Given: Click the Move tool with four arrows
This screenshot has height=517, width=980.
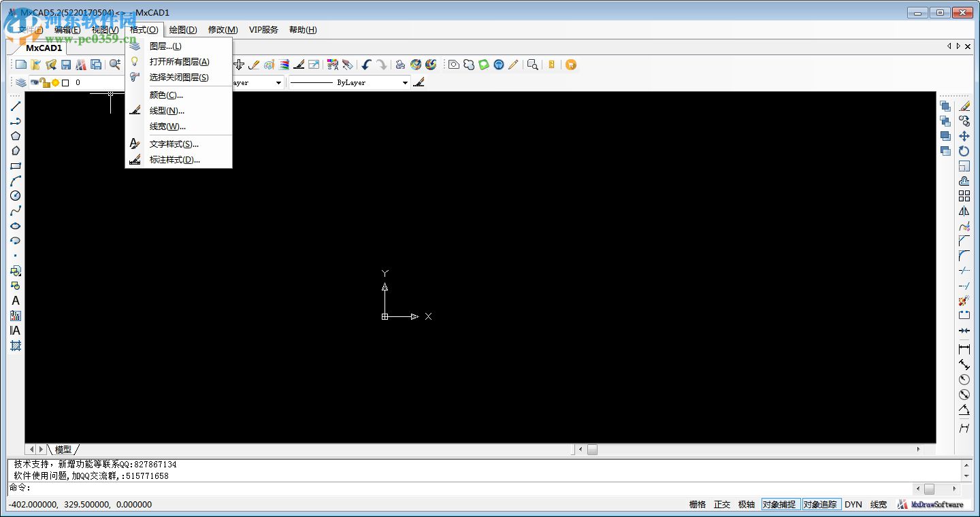Looking at the screenshot, I should pos(964,136).
